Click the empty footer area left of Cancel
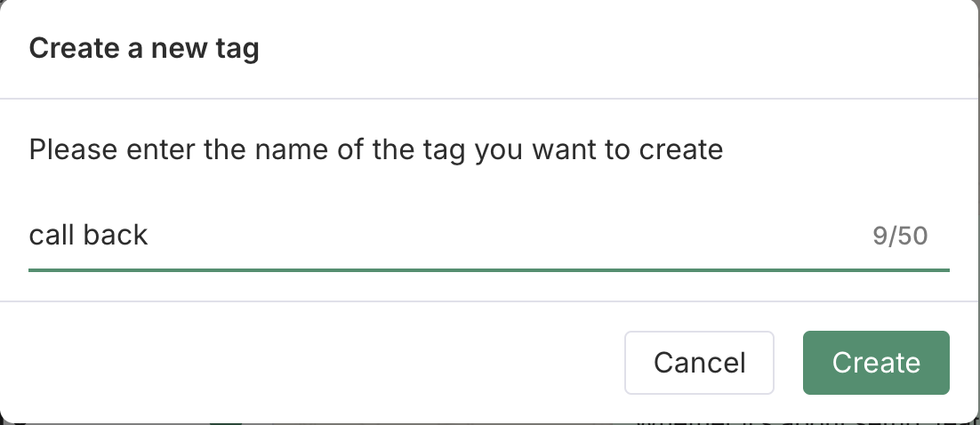Screen dimensions: 980x425 click(311, 363)
